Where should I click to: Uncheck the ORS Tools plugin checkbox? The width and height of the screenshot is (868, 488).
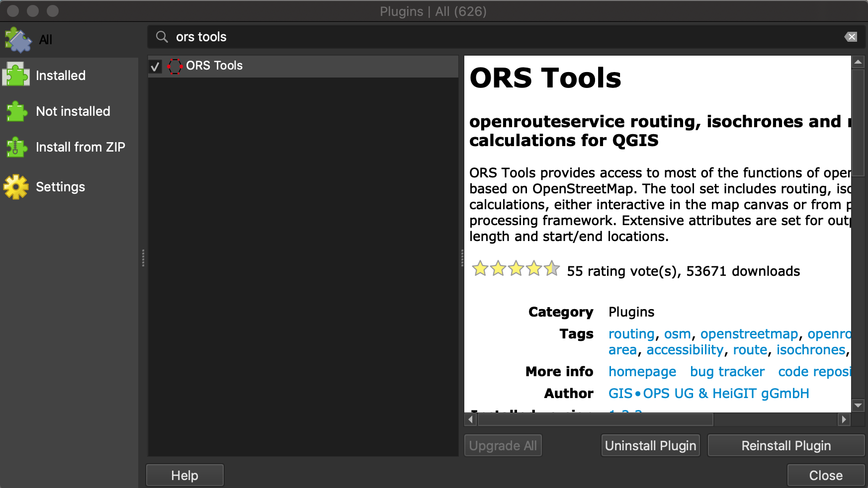point(155,66)
